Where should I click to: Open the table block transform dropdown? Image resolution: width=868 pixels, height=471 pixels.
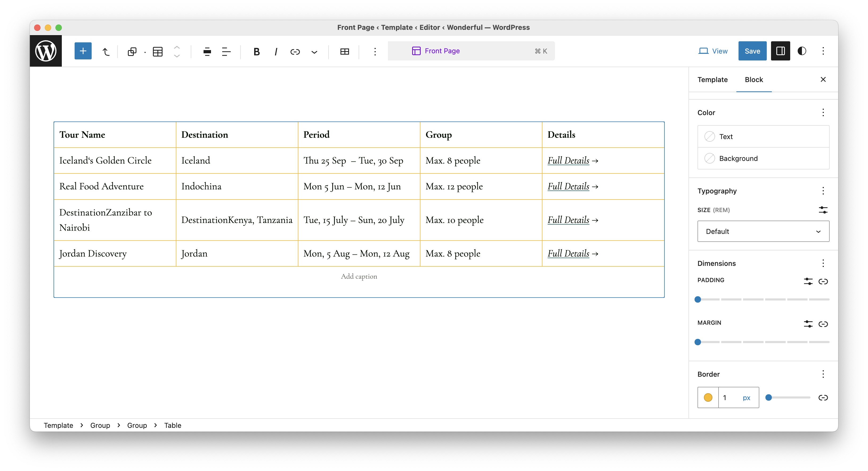pos(157,51)
